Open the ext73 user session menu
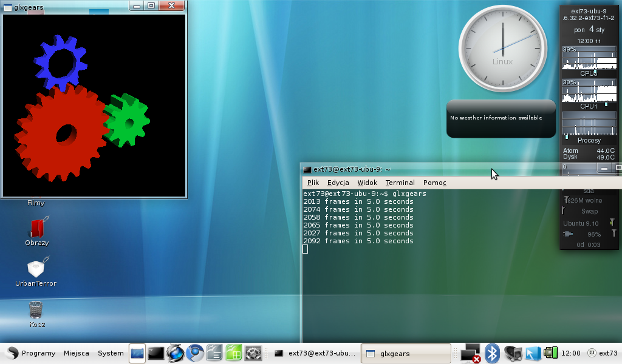The image size is (622, 364). pyautogui.click(x=603, y=353)
